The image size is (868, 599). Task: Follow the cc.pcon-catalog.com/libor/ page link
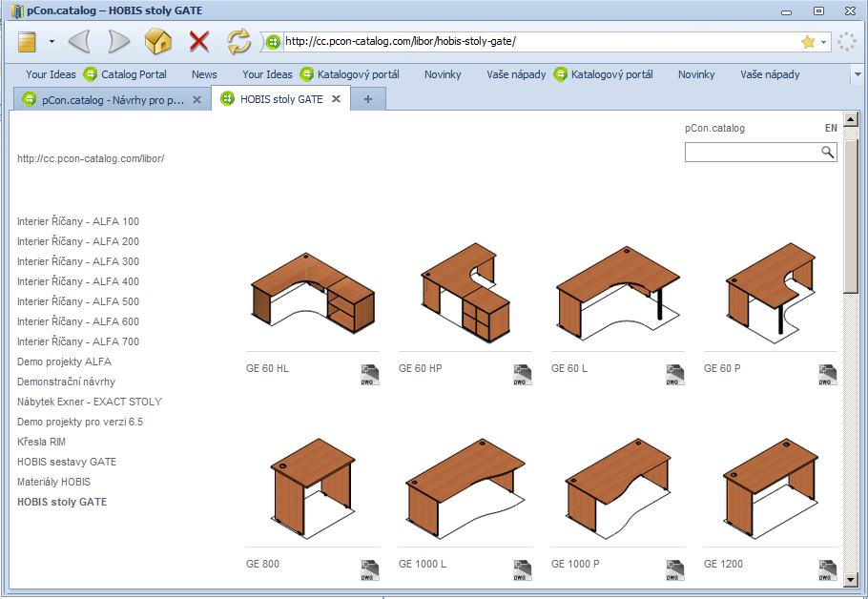(x=91, y=159)
